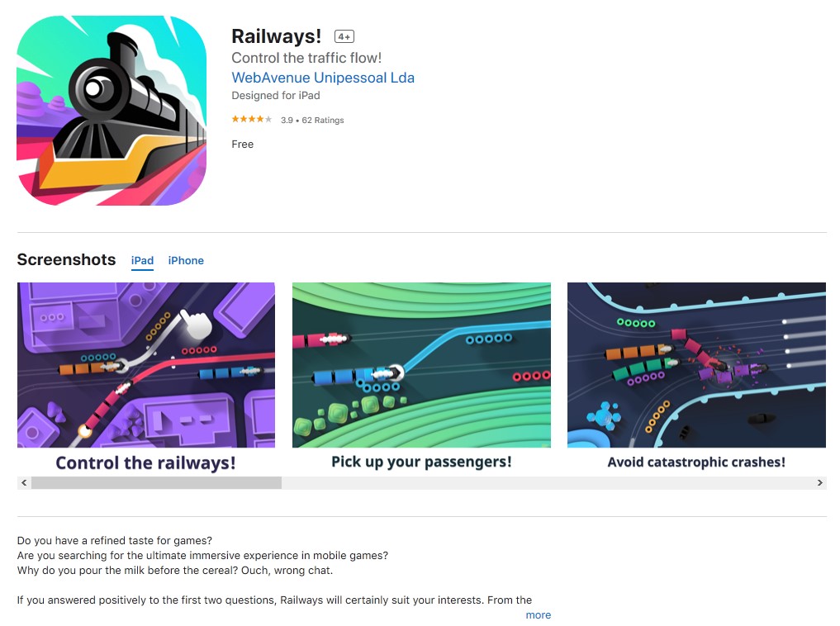The image size is (840, 626).
Task: Open the Pick up your passengers! screenshot
Action: (421, 377)
